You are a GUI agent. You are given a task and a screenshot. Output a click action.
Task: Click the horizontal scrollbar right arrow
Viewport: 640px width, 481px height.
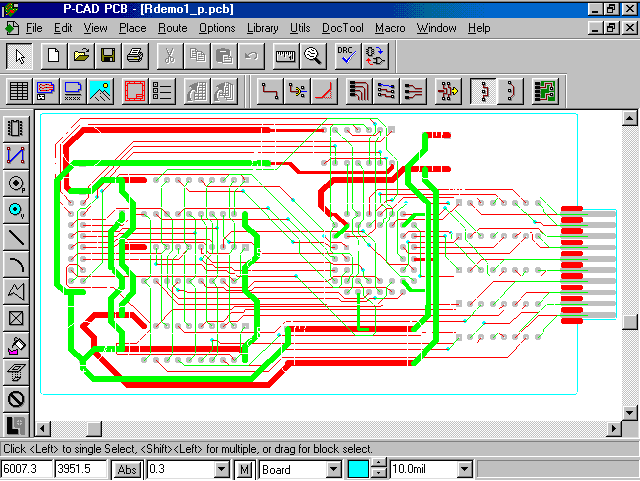click(613, 429)
